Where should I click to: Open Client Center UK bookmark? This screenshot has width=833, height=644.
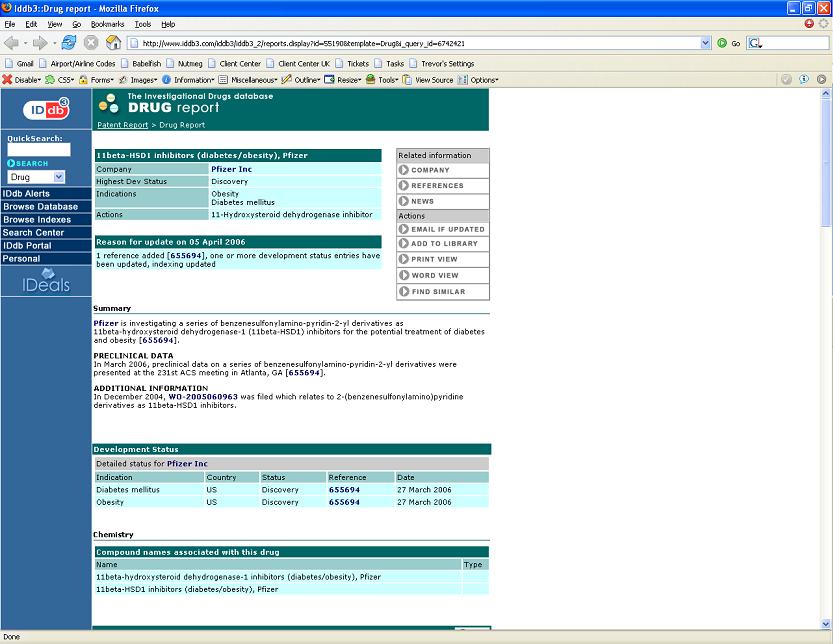tap(298, 64)
